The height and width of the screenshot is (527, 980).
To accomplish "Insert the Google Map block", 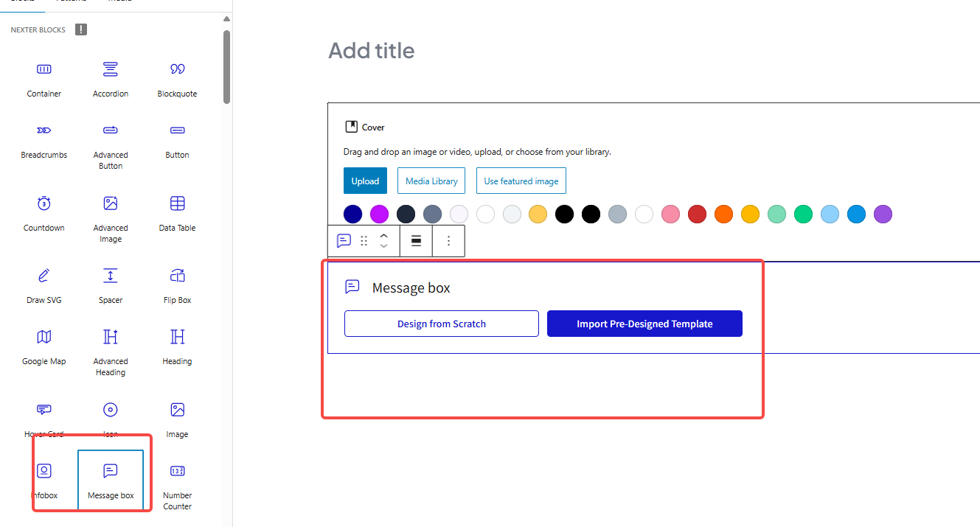I will tap(44, 346).
